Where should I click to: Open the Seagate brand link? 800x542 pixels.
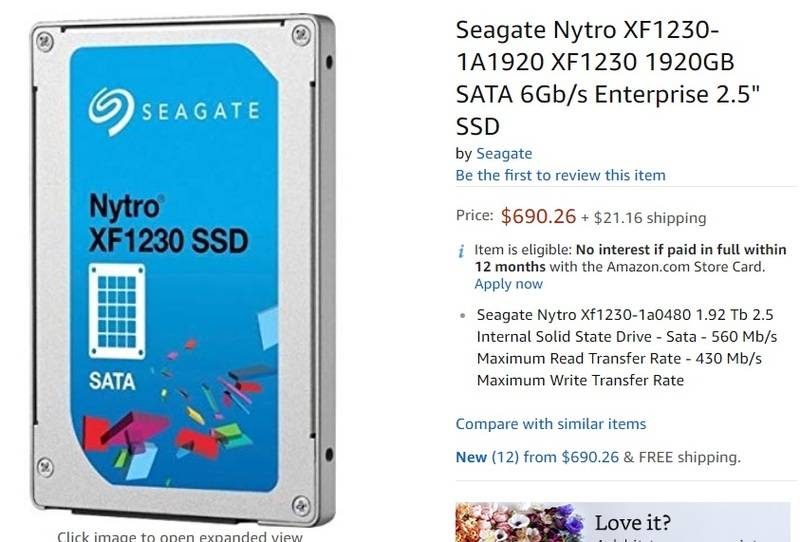[503, 154]
